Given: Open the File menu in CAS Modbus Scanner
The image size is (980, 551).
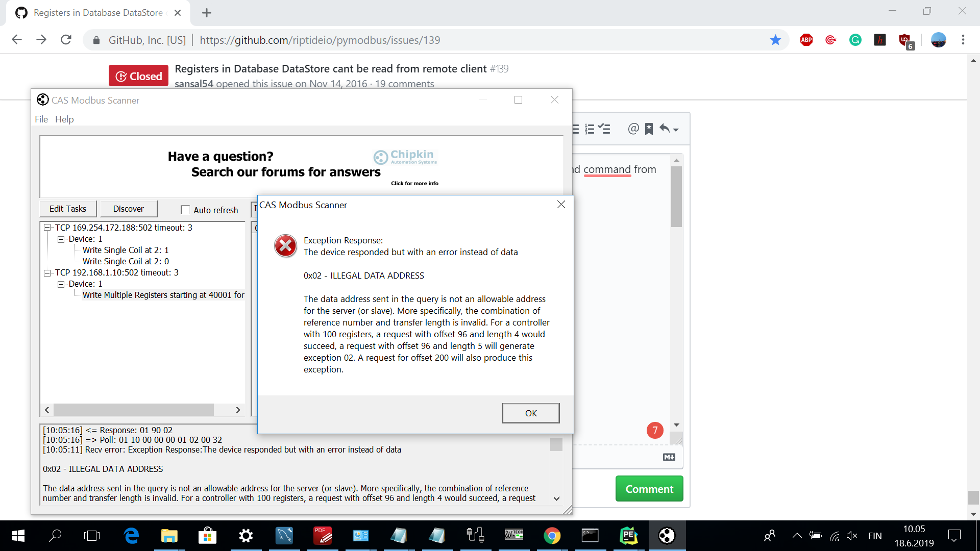Looking at the screenshot, I should coord(41,119).
